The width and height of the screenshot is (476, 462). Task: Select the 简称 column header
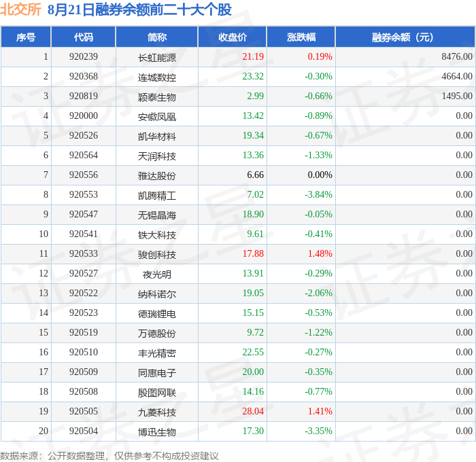pos(157,37)
